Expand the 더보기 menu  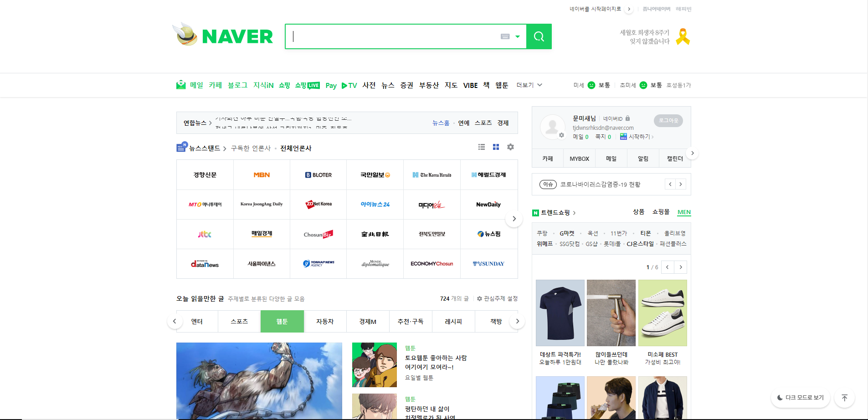[x=529, y=85]
